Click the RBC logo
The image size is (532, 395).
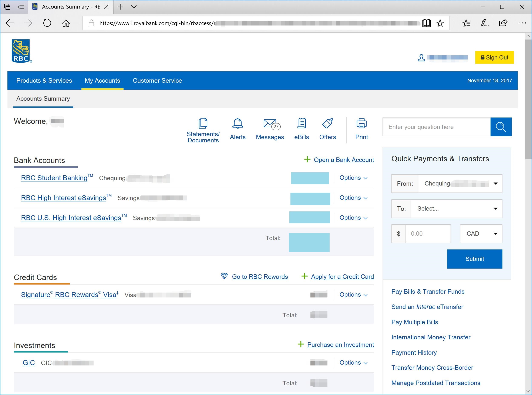coord(21,51)
